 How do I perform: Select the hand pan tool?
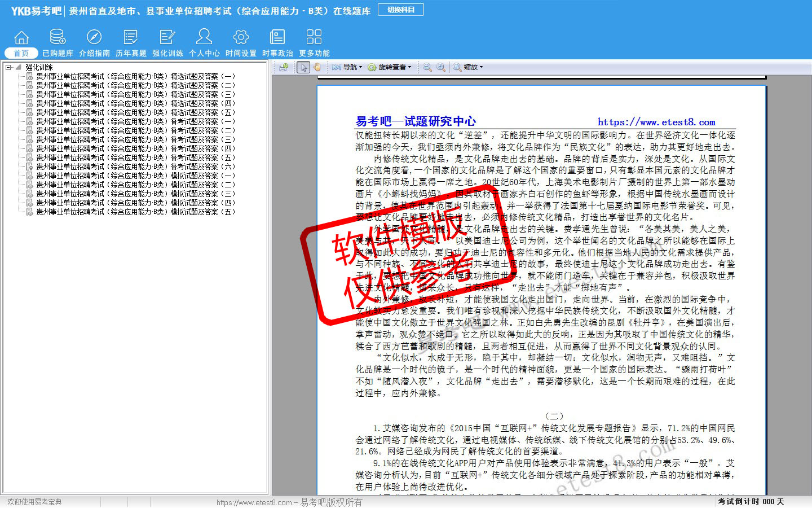click(317, 67)
